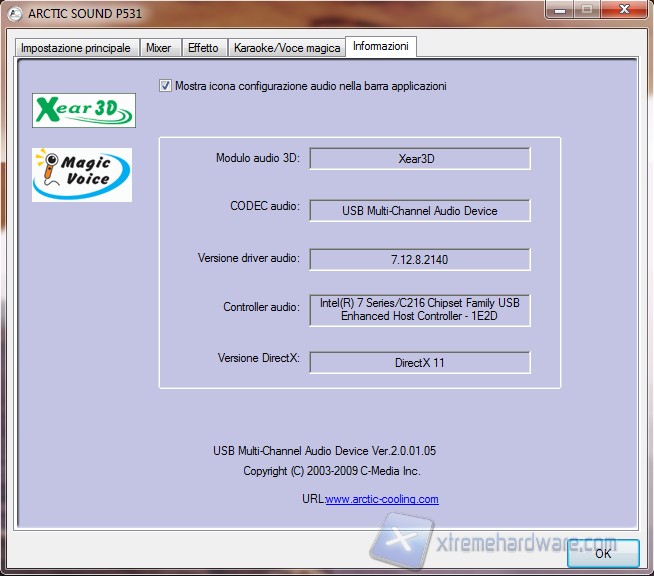Close the ARCTIC SOUND P531 window
654x576 pixels.
pos(624,10)
